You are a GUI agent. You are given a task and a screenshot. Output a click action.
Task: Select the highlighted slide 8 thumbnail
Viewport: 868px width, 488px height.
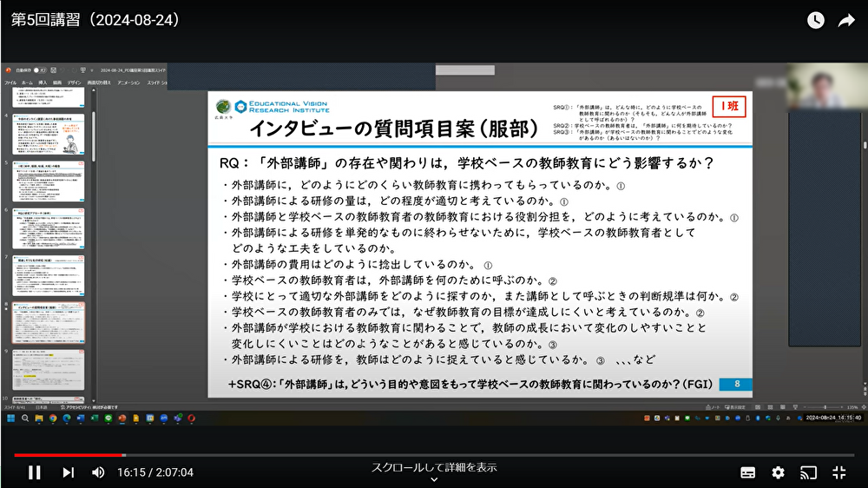49,322
